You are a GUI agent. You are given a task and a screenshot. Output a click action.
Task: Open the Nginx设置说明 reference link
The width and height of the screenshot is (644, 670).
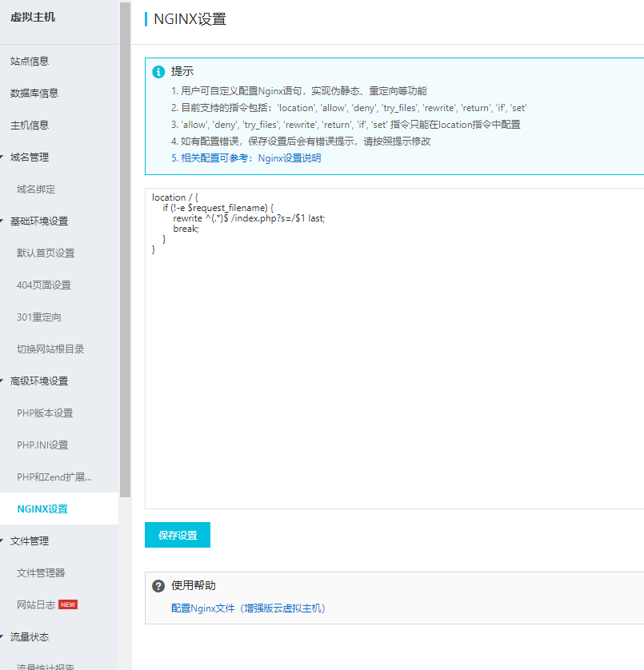click(x=290, y=158)
